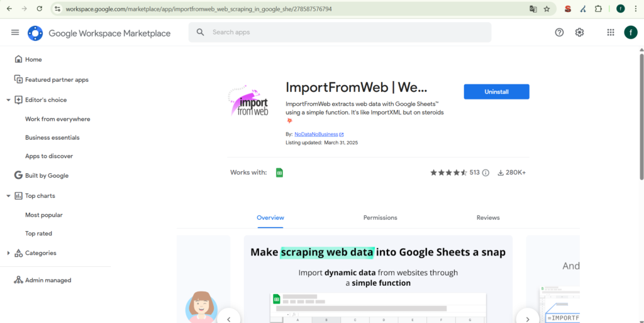The width and height of the screenshot is (644, 323).
Task: Click the Google Workspace Marketplace logo
Action: (x=35, y=33)
